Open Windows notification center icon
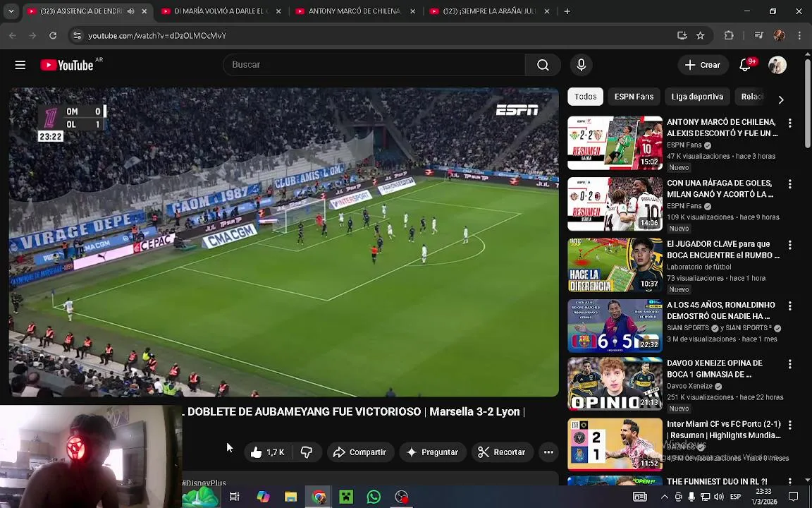Image resolution: width=812 pixels, height=508 pixels. 793,497
